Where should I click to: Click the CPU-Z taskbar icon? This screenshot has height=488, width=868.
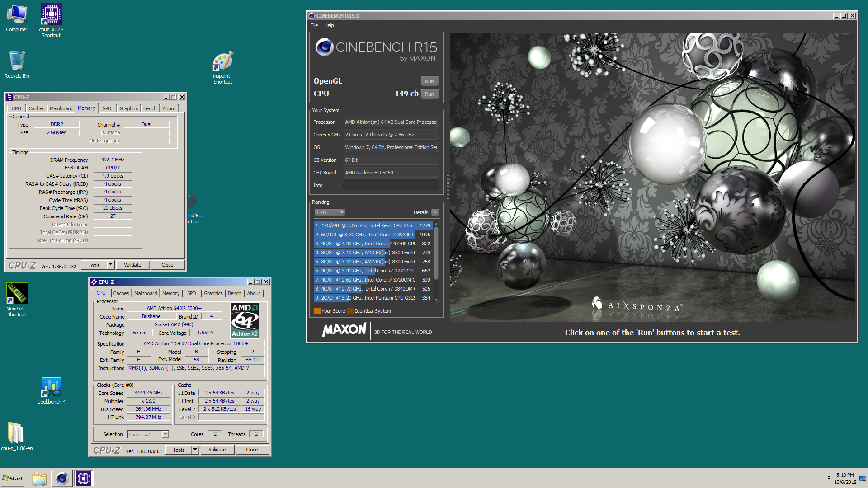84,479
